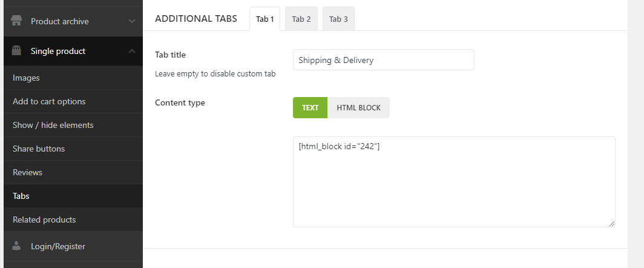Open Share buttons settings

[39, 149]
